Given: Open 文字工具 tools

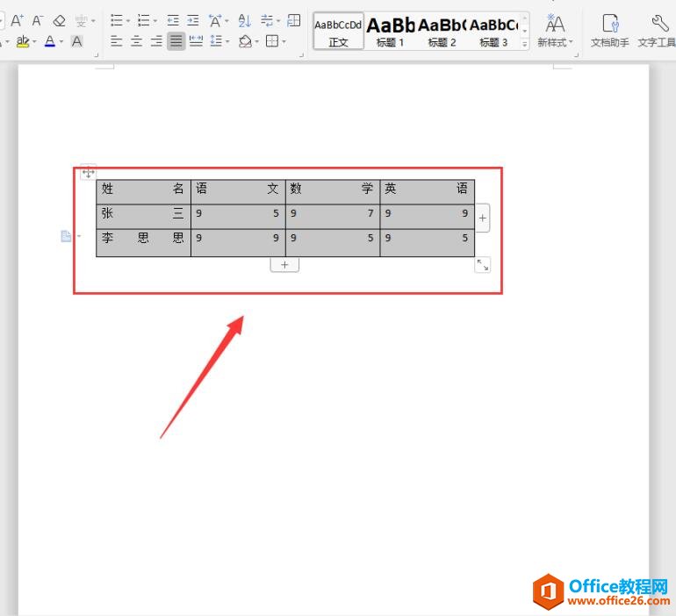Looking at the screenshot, I should pyautogui.click(x=657, y=30).
